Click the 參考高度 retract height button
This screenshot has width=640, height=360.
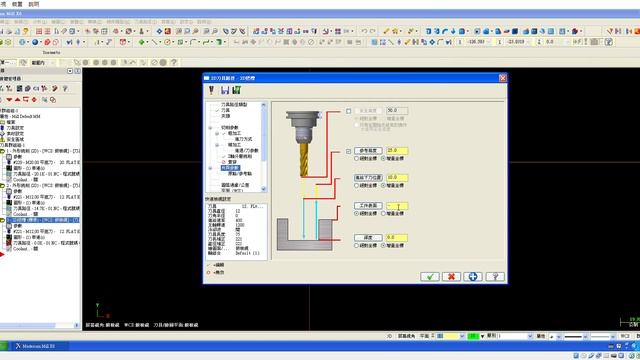tap(368, 151)
